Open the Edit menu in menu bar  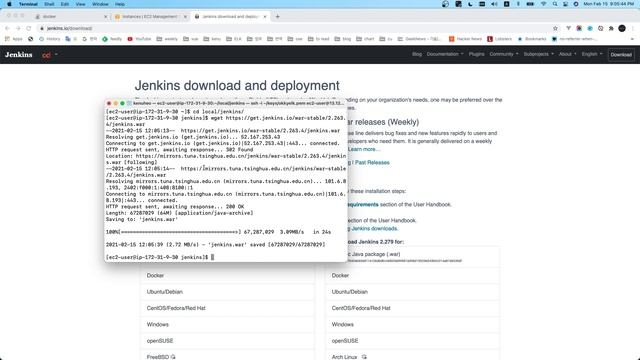click(x=65, y=4)
